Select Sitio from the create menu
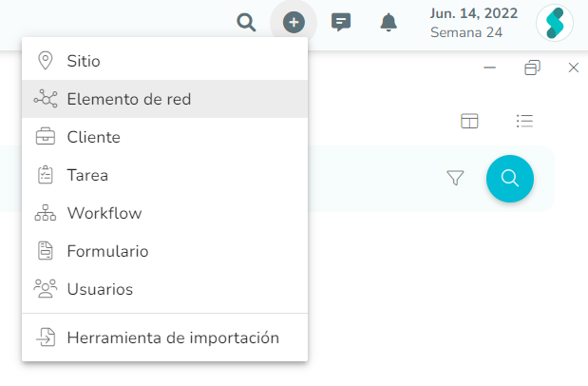The image size is (588, 386). tap(164, 61)
